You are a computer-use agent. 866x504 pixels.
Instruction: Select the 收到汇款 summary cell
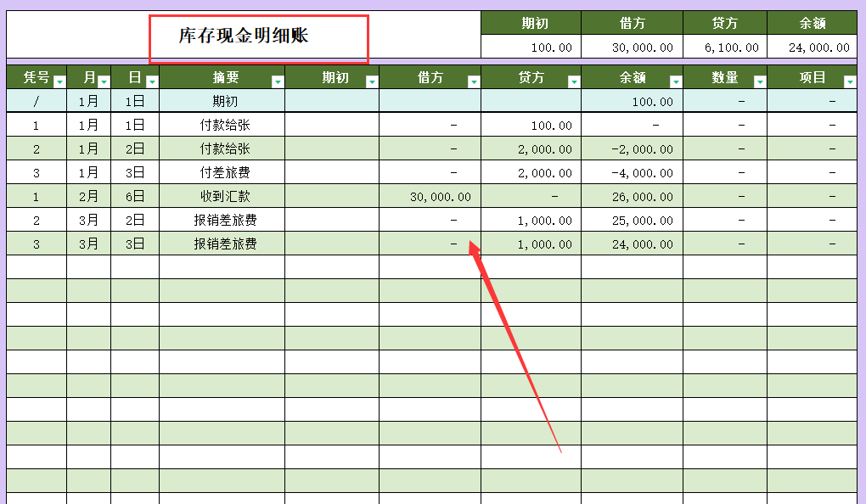pos(222,197)
